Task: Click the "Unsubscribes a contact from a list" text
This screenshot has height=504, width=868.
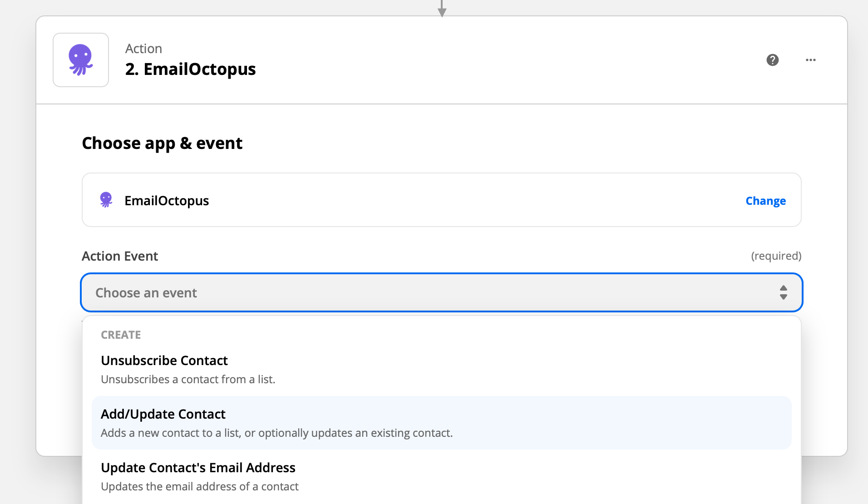Action: [x=188, y=379]
